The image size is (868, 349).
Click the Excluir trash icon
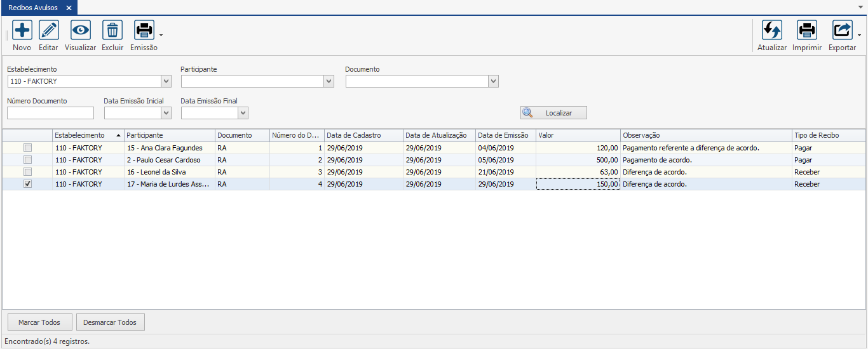pyautogui.click(x=112, y=30)
